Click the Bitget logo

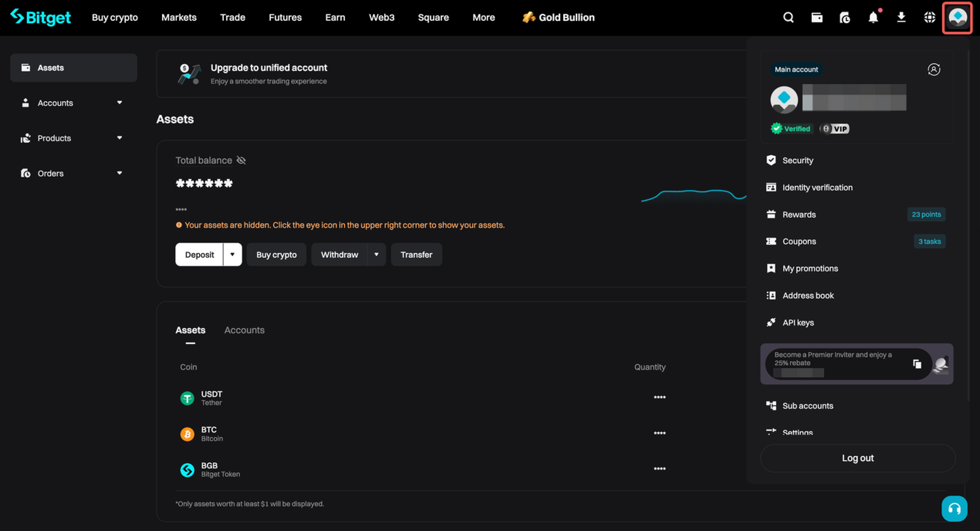[41, 17]
